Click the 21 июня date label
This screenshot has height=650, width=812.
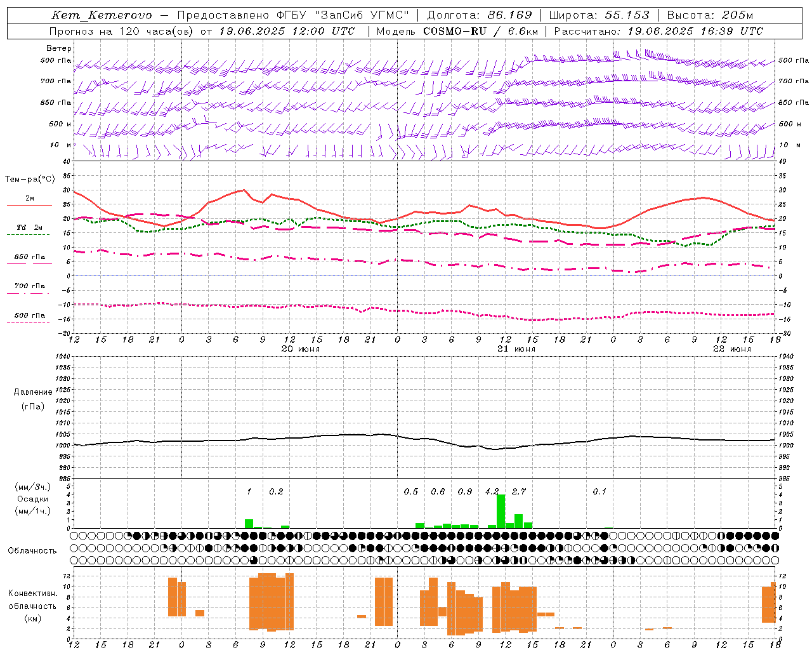pos(516,349)
